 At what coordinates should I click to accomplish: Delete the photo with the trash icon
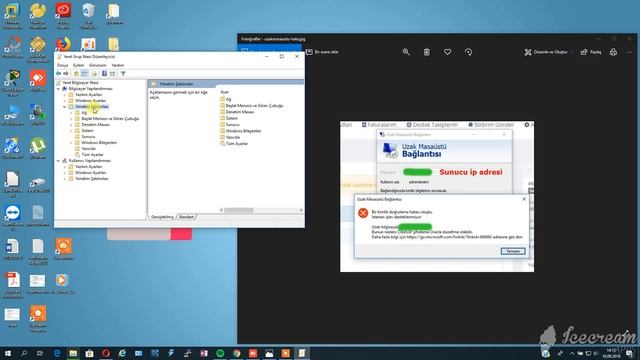(427, 52)
